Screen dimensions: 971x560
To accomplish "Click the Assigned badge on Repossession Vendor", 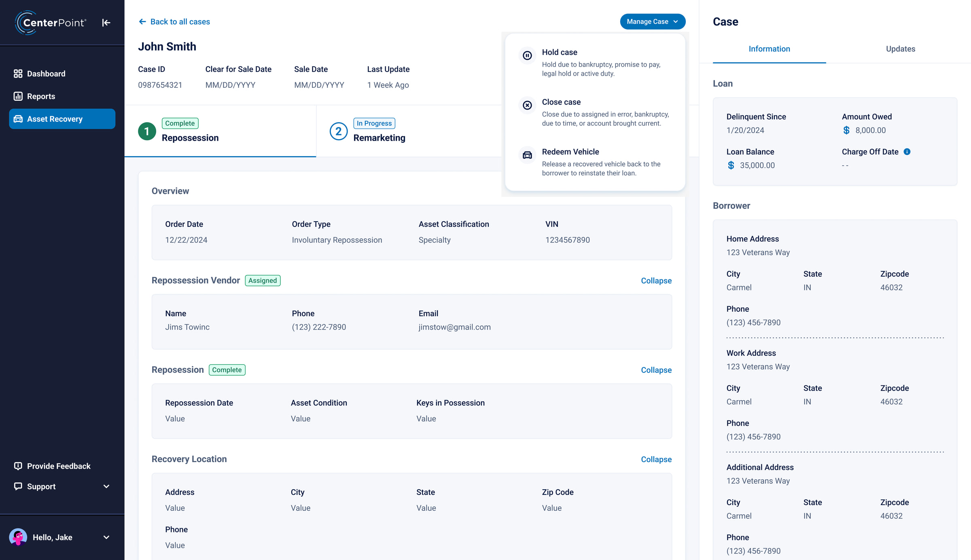I will pyautogui.click(x=263, y=281).
